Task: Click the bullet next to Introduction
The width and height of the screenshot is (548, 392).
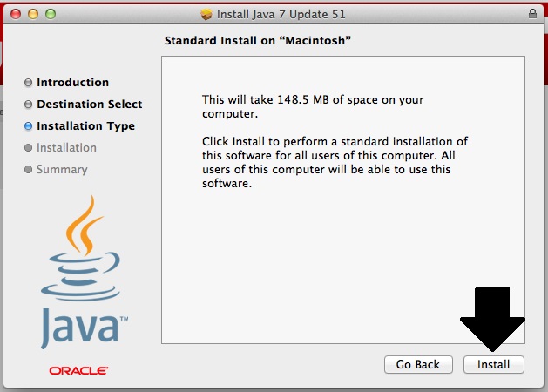Action: [29, 83]
